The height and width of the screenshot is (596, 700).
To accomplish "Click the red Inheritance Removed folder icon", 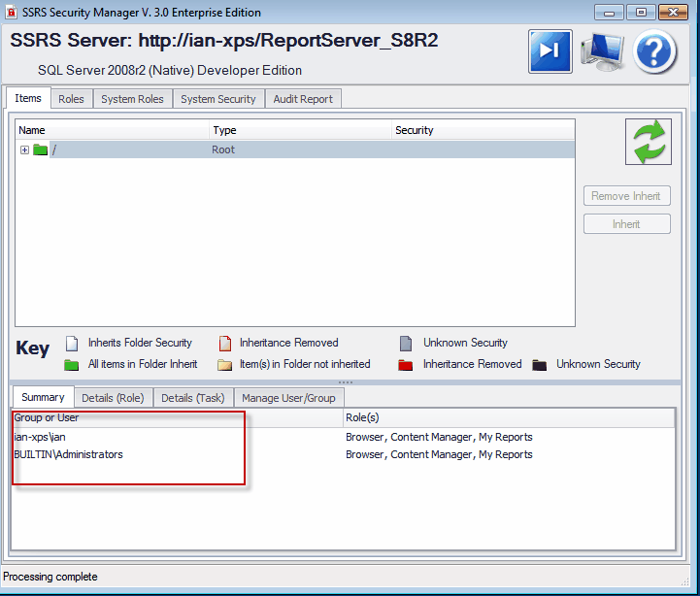I will [406, 365].
